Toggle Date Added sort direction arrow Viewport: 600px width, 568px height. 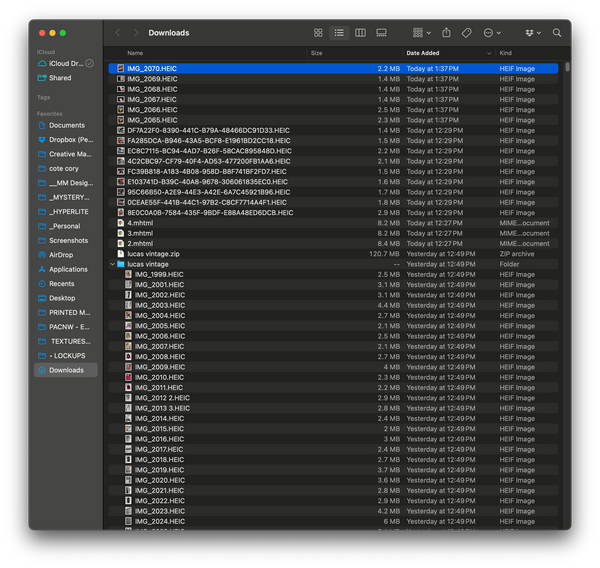pos(489,53)
